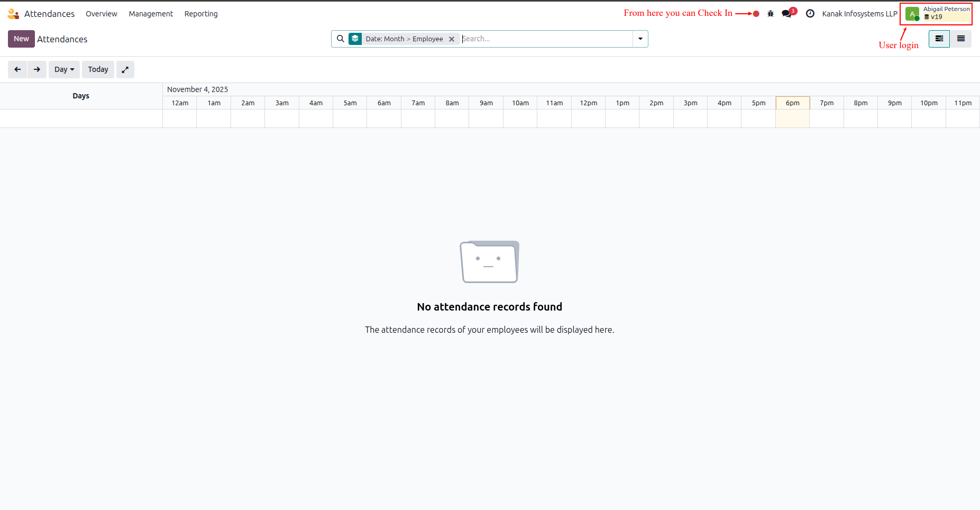Click the 12pm hour column header

(x=588, y=103)
